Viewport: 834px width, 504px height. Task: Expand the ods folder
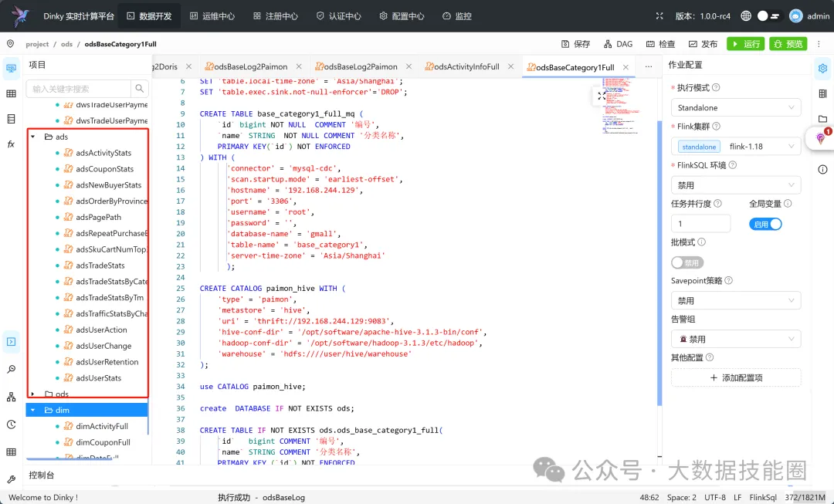click(x=33, y=394)
